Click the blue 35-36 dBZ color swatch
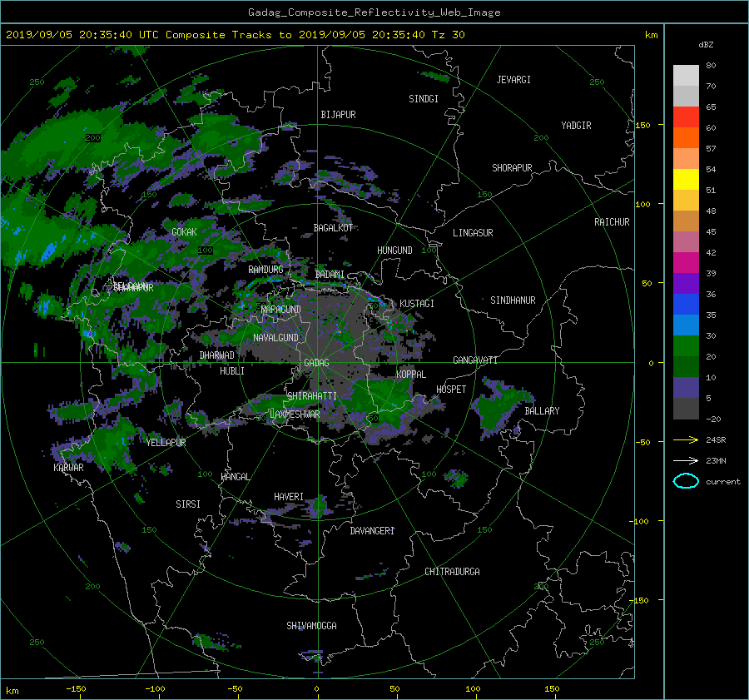749x700 pixels. (686, 305)
